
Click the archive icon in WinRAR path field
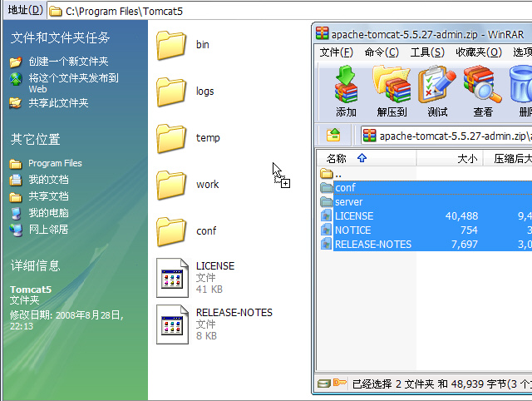coord(369,136)
